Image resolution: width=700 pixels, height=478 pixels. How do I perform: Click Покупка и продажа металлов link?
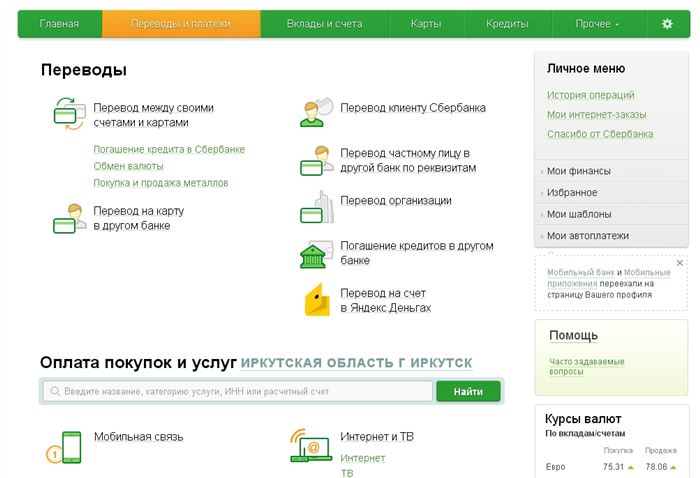point(161,183)
